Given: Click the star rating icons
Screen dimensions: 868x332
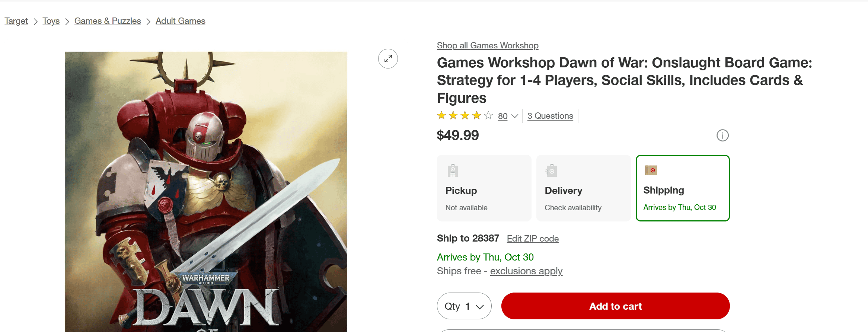Looking at the screenshot, I should pyautogui.click(x=465, y=116).
